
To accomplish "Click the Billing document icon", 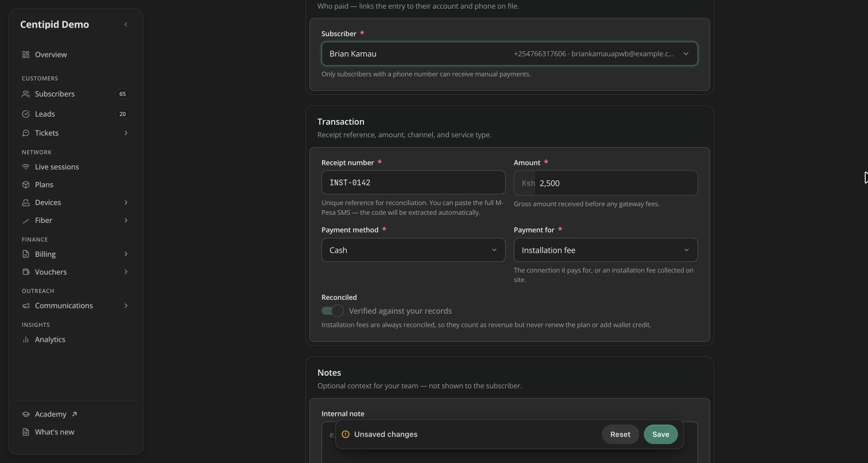I will [x=26, y=254].
